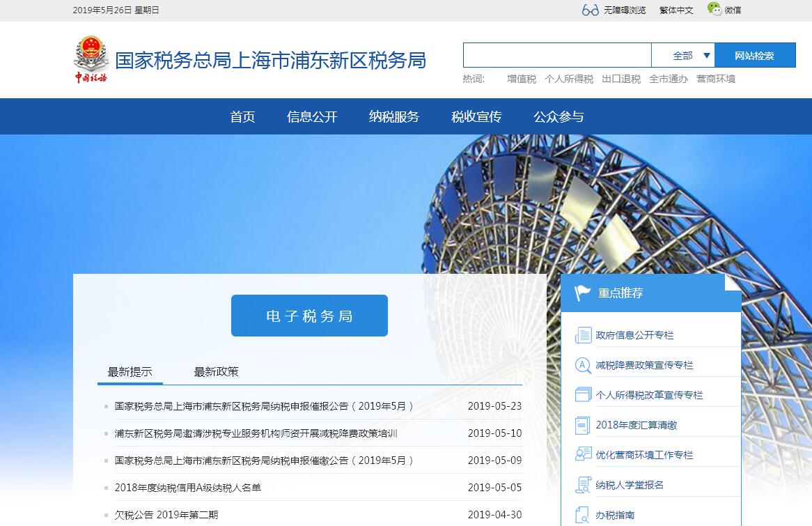This screenshot has height=526, width=812.
Task: Click the 2018年度汇算清缴 icon
Action: (583, 425)
